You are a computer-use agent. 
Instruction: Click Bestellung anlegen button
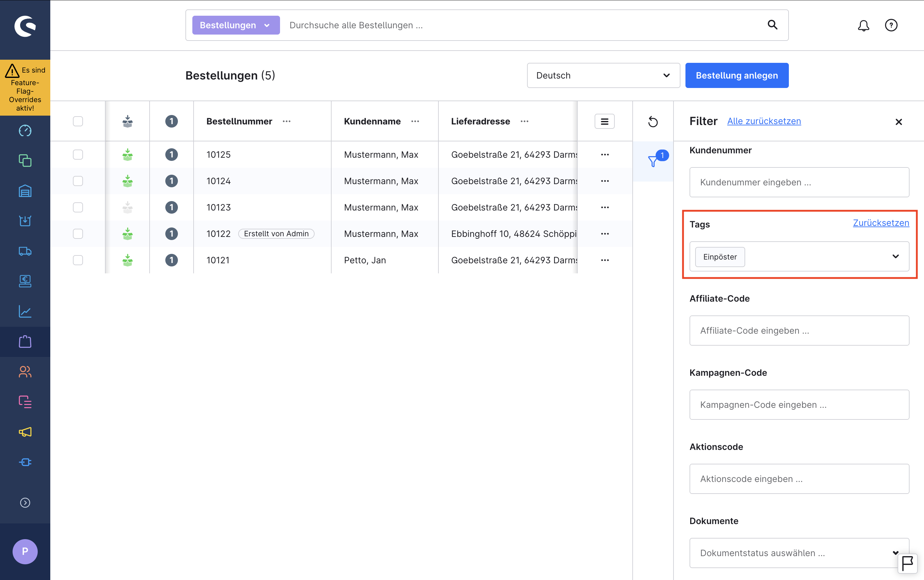(737, 76)
